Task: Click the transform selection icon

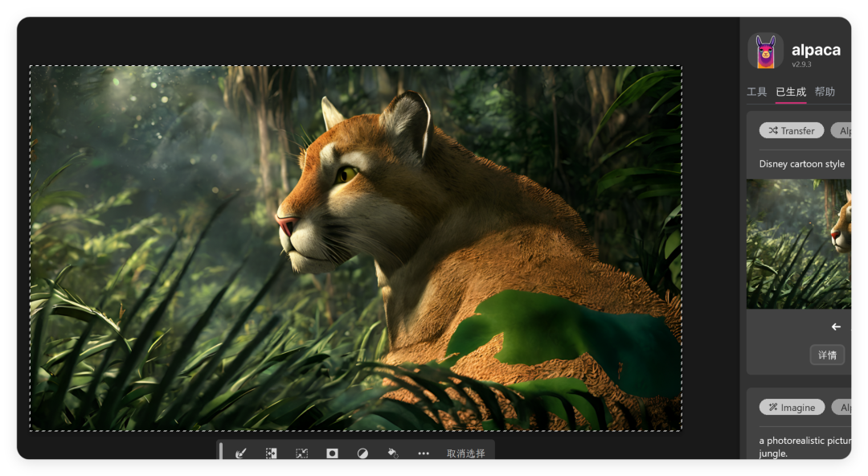Action: point(301,453)
